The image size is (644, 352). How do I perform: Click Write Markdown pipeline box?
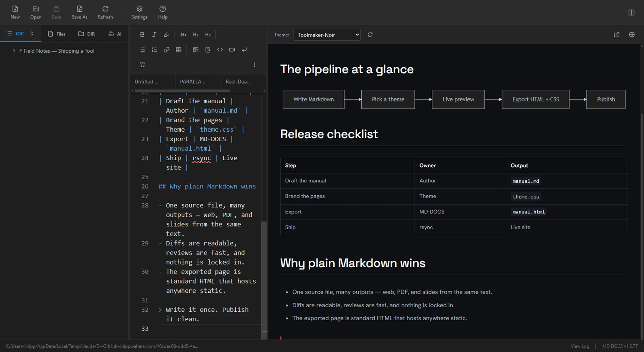click(x=314, y=99)
